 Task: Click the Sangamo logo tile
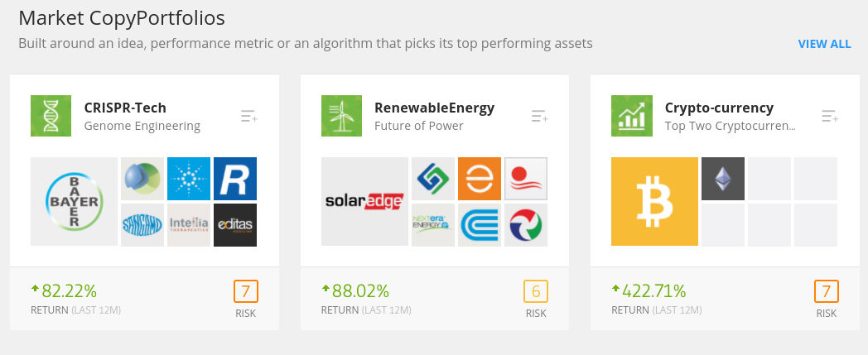click(x=142, y=225)
